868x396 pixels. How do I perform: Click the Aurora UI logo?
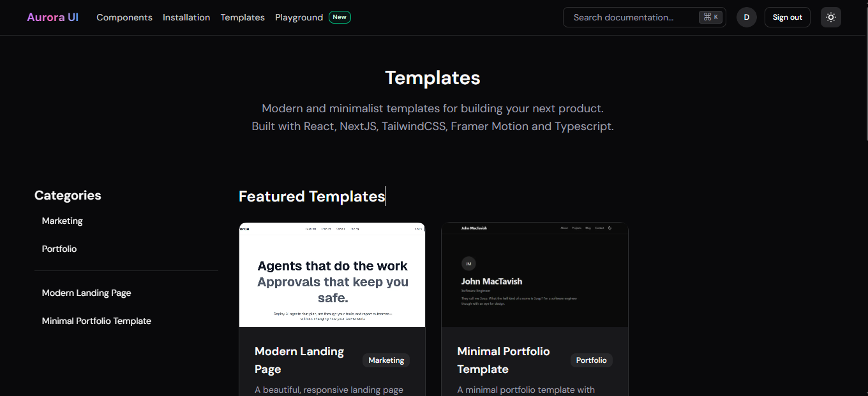pyautogui.click(x=52, y=17)
